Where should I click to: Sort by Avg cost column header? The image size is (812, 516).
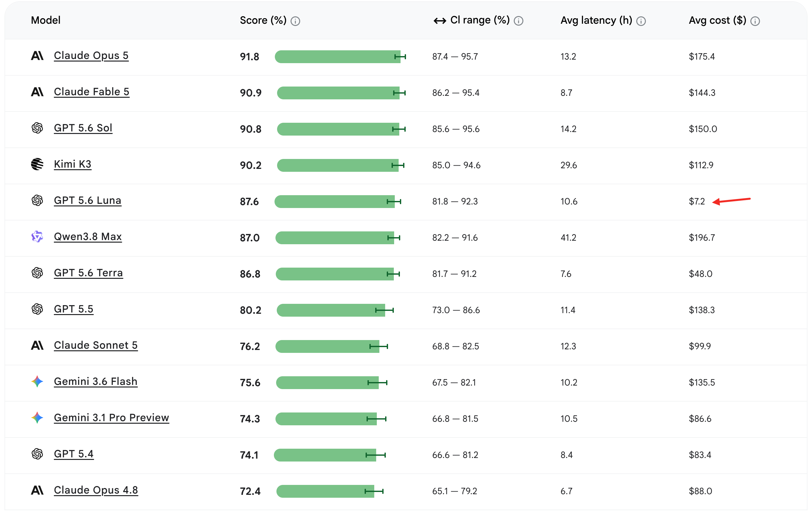click(x=717, y=20)
